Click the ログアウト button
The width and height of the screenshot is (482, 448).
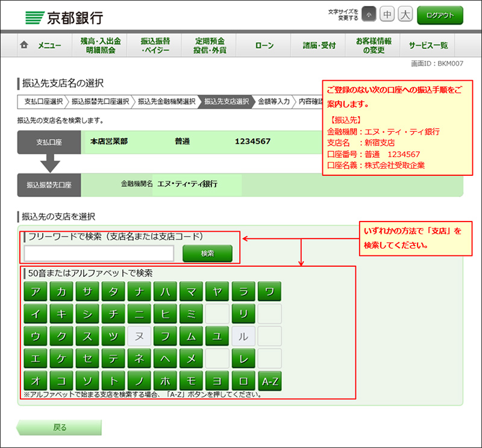(440, 16)
